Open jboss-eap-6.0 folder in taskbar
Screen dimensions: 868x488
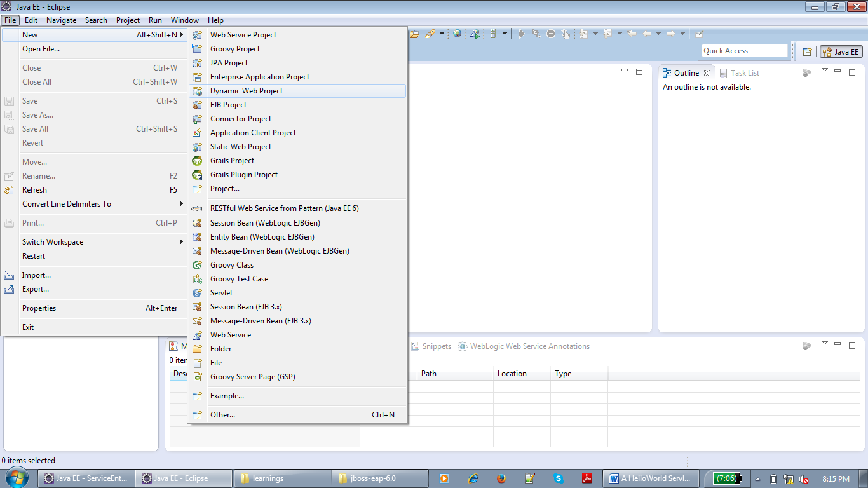click(x=380, y=478)
